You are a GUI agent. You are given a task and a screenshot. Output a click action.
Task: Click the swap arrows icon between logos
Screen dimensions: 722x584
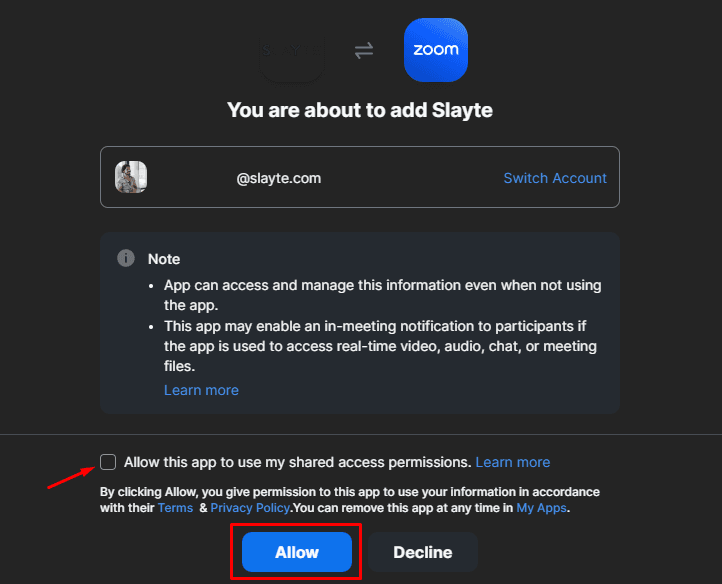tap(364, 50)
